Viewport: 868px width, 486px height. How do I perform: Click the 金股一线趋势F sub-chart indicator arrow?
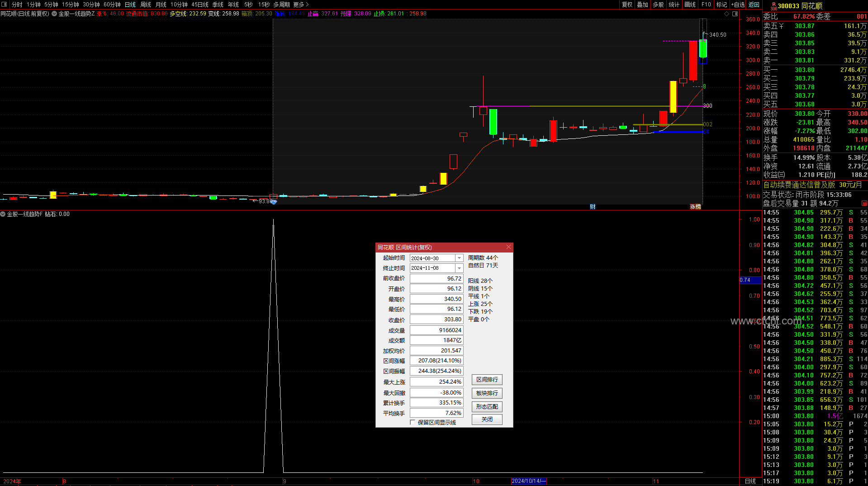click(x=3, y=214)
